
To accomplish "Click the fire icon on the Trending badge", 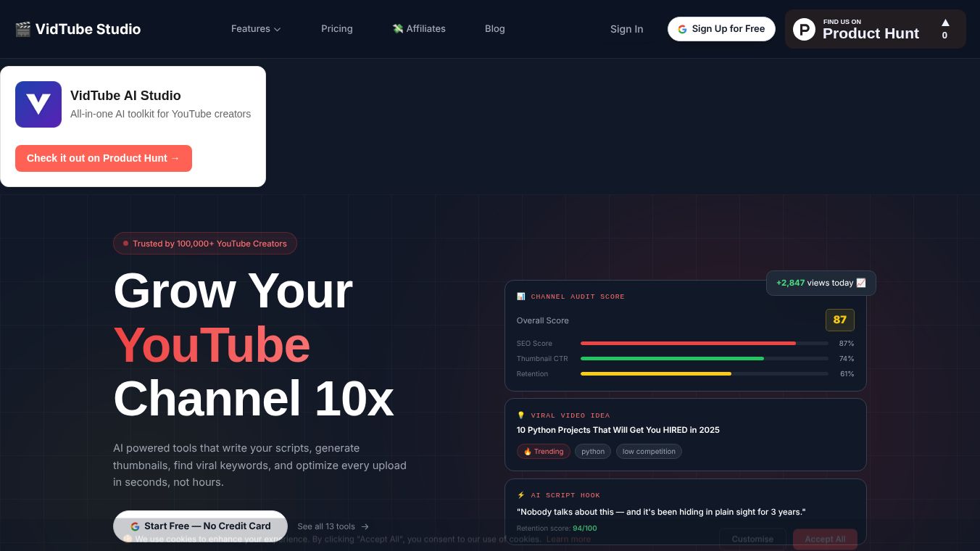I will pos(528,451).
